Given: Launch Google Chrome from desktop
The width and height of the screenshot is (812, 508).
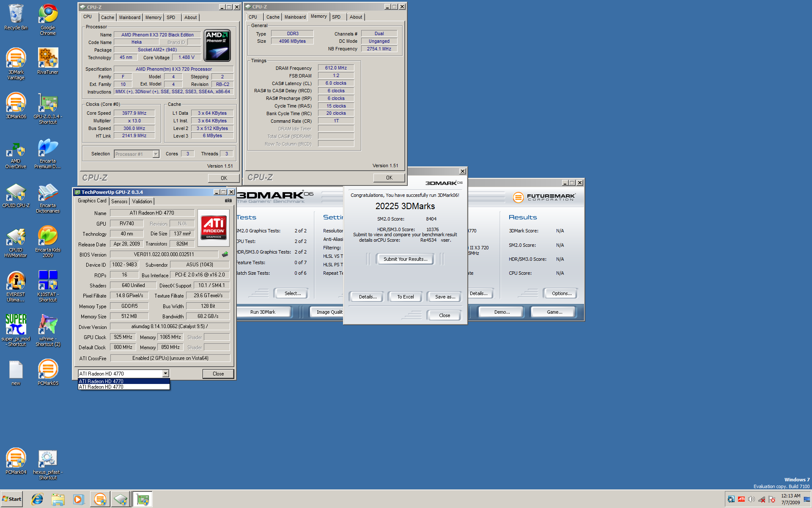Looking at the screenshot, I should (48, 20).
